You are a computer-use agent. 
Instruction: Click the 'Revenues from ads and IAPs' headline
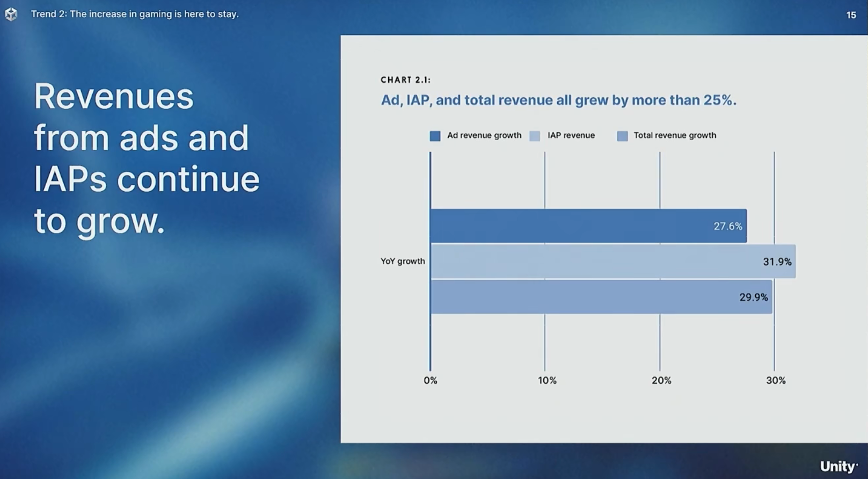pyautogui.click(x=147, y=158)
